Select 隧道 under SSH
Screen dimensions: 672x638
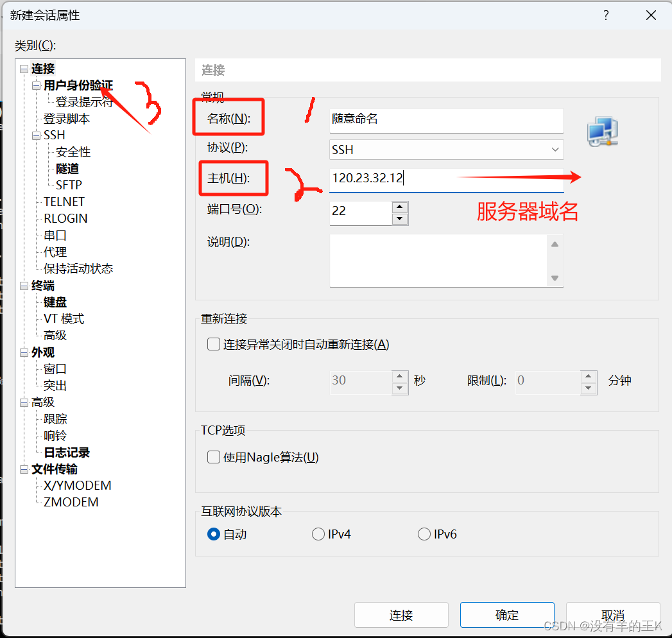67,168
